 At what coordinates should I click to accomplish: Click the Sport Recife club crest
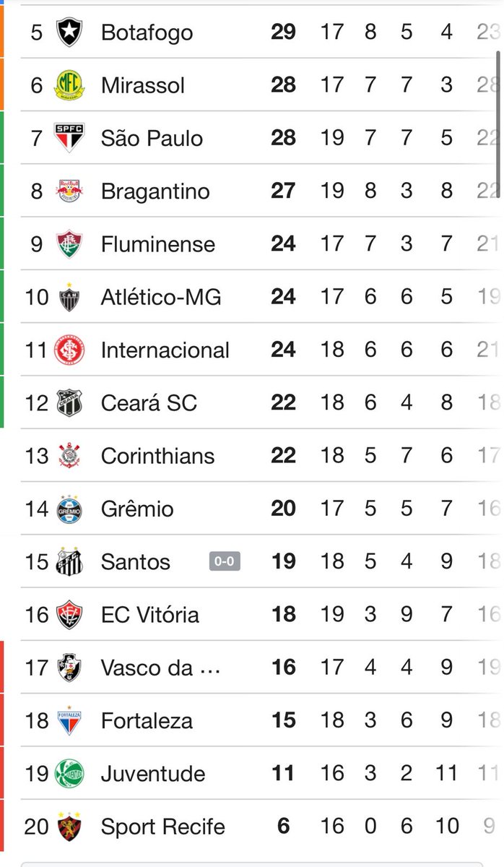point(69,827)
